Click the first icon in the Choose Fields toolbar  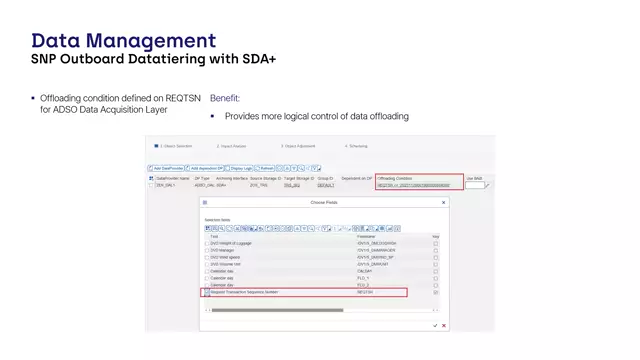tap(207, 229)
